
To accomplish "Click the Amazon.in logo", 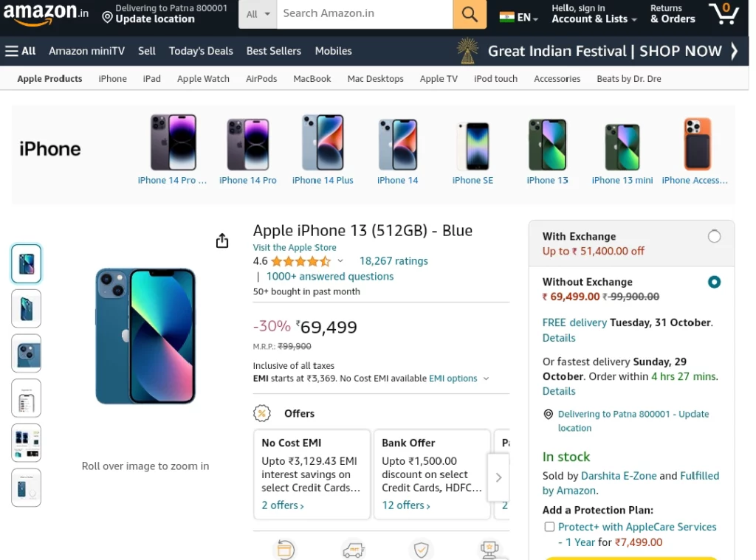I will pyautogui.click(x=47, y=13).
